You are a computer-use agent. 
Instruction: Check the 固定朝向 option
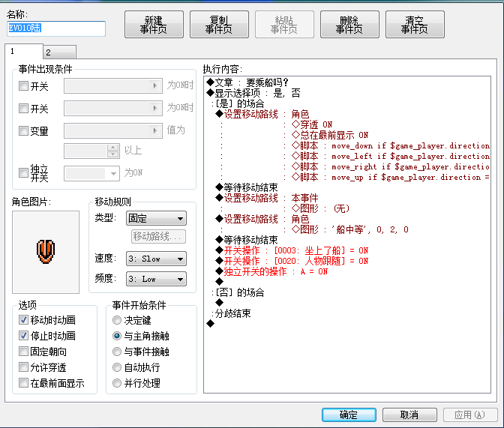point(23,352)
